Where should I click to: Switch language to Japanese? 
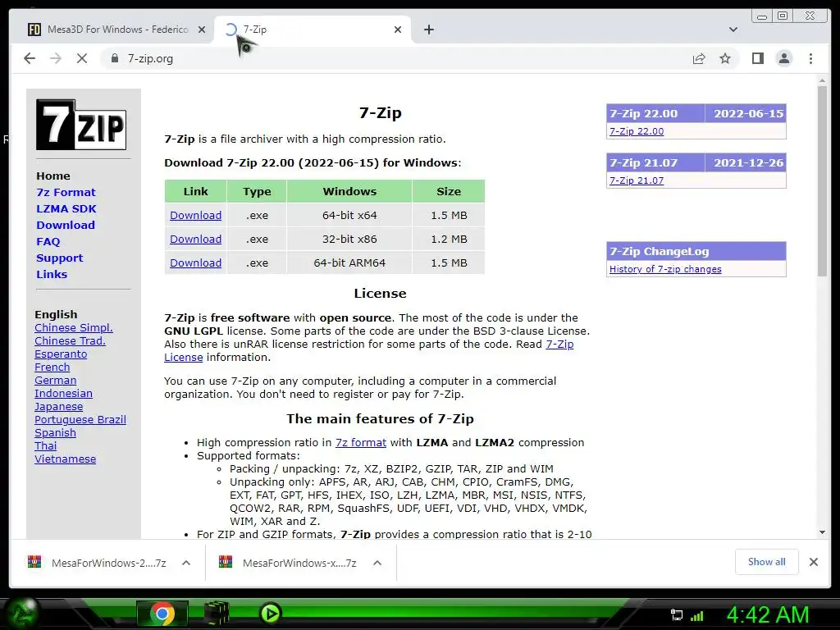(58, 407)
